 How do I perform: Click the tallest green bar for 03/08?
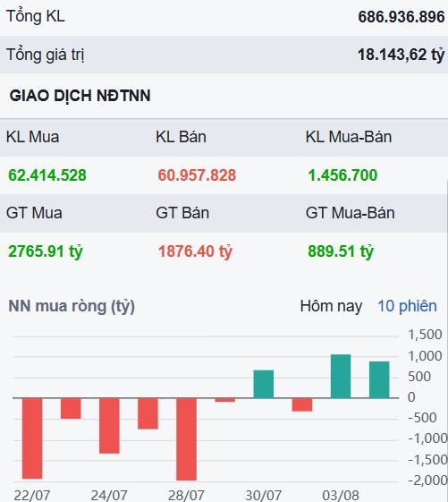(x=341, y=376)
